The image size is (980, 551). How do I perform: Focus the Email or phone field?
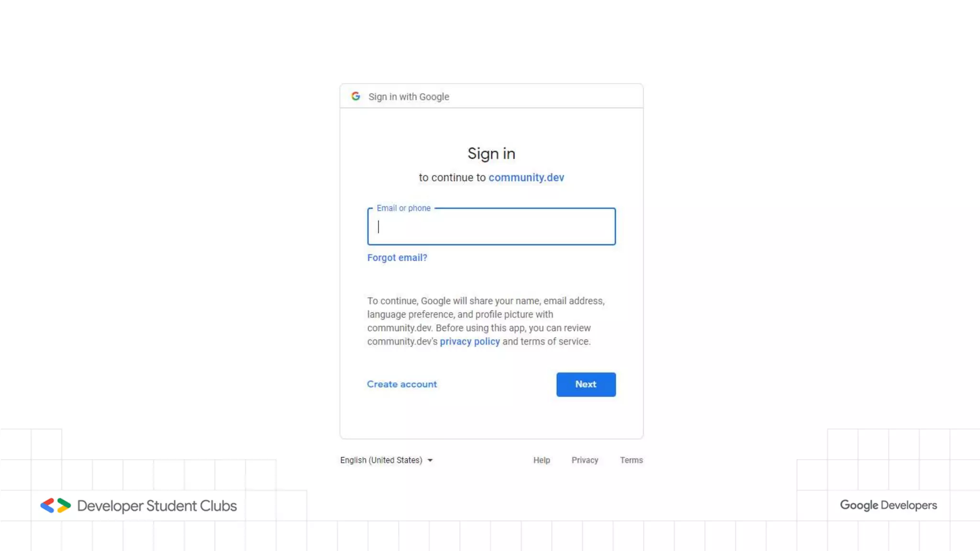point(491,227)
